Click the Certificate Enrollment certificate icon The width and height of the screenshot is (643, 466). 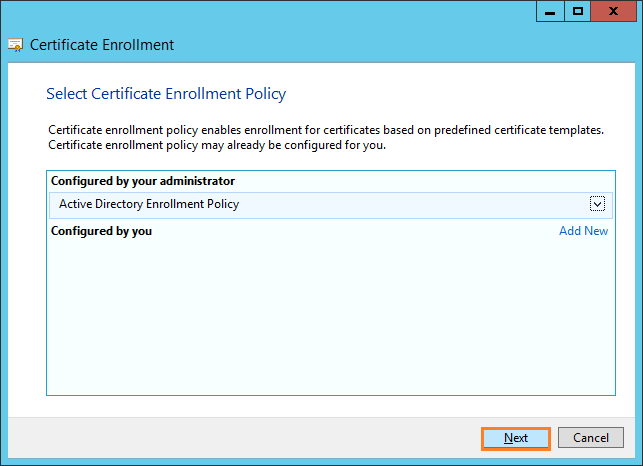coord(16,45)
